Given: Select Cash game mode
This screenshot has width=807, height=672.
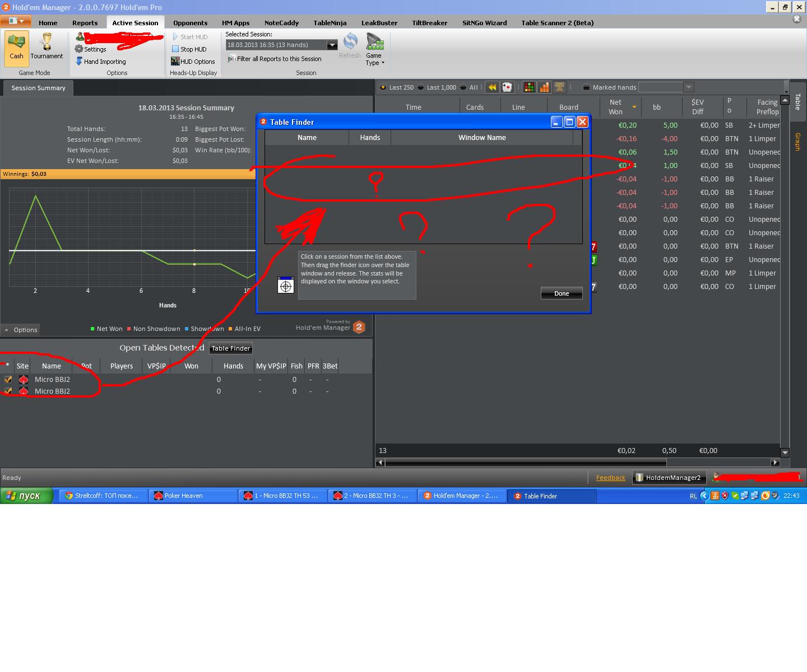Looking at the screenshot, I should (x=16, y=48).
